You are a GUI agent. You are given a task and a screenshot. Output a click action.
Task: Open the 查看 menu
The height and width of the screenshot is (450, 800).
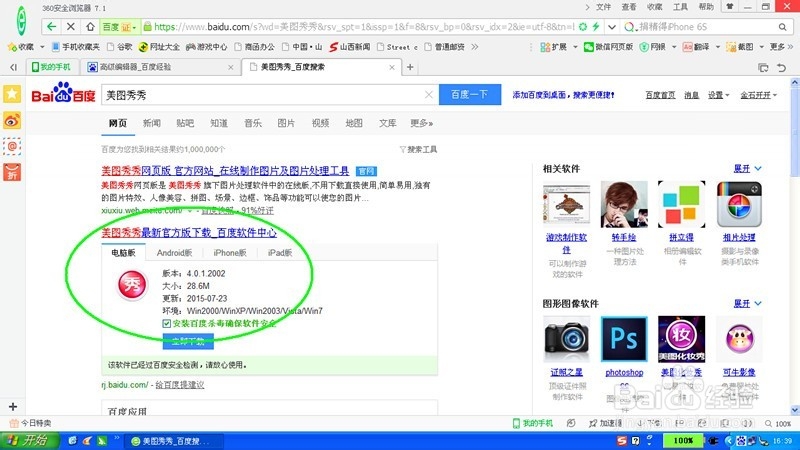click(x=629, y=7)
